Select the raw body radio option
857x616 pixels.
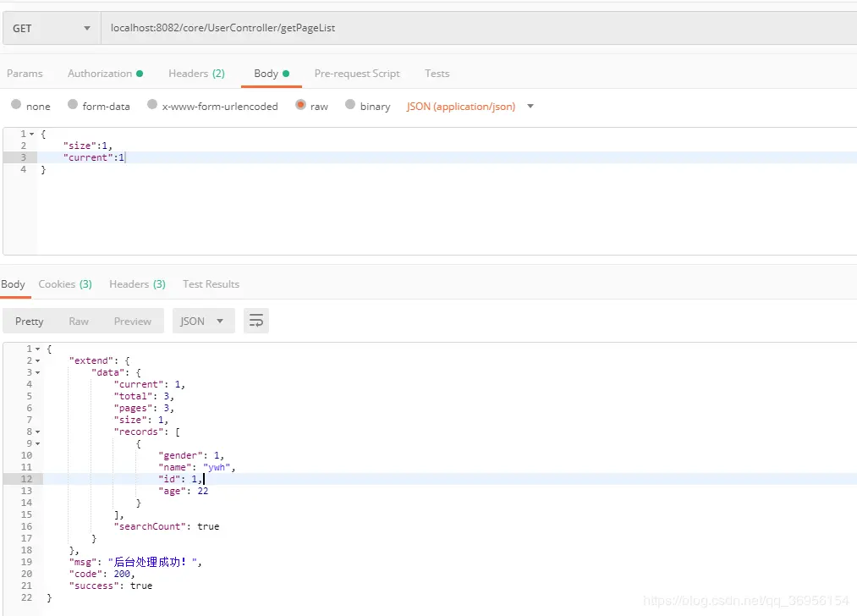pyautogui.click(x=300, y=104)
